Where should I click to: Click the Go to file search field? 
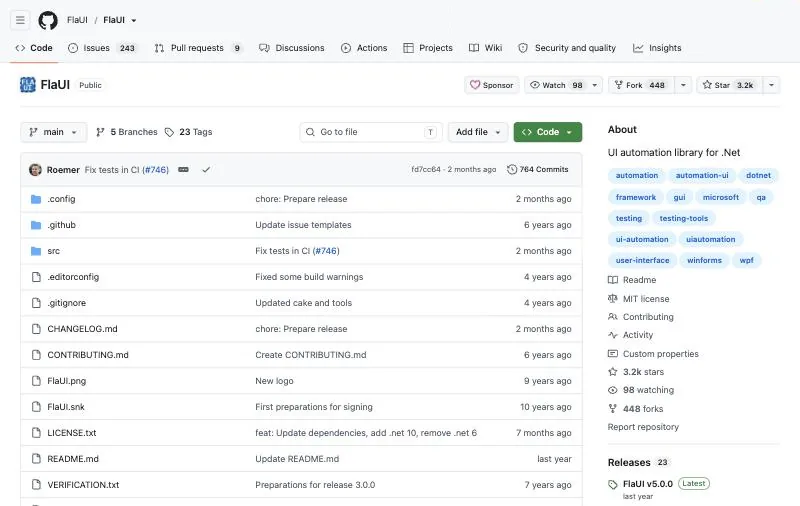pyautogui.click(x=371, y=132)
